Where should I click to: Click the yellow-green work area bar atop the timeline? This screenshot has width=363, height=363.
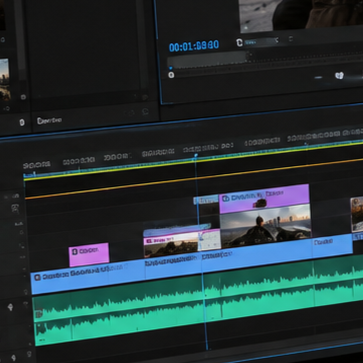(x=193, y=161)
